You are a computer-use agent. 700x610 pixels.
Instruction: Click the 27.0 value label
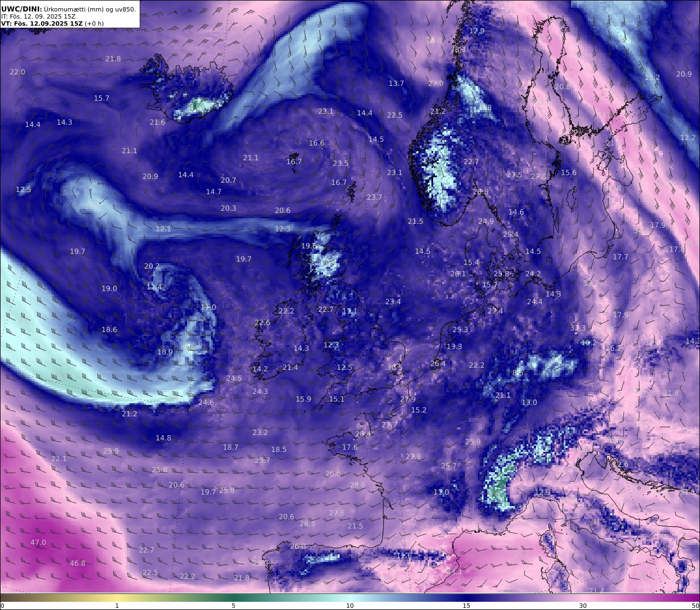tap(436, 84)
